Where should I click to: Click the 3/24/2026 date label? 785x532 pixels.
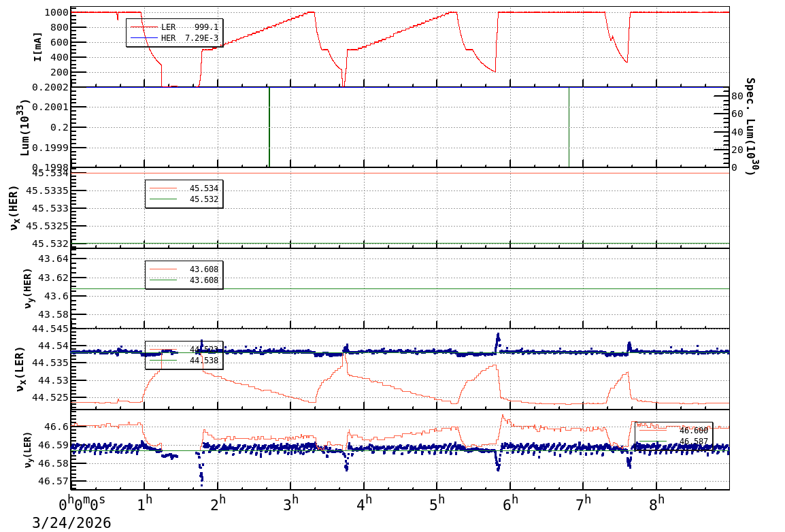click(71, 523)
